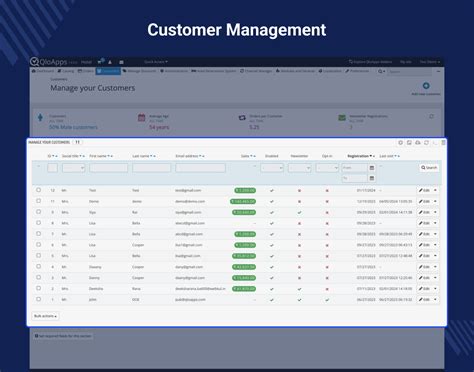Click the notifications bell icon
The width and height of the screenshot is (474, 372).
coord(110,62)
